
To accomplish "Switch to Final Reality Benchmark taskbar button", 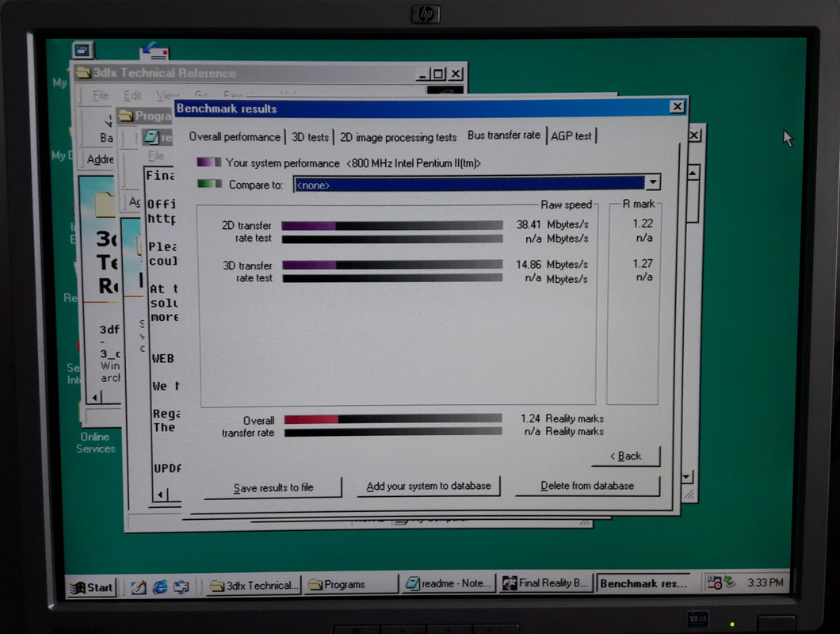I will pos(546,582).
